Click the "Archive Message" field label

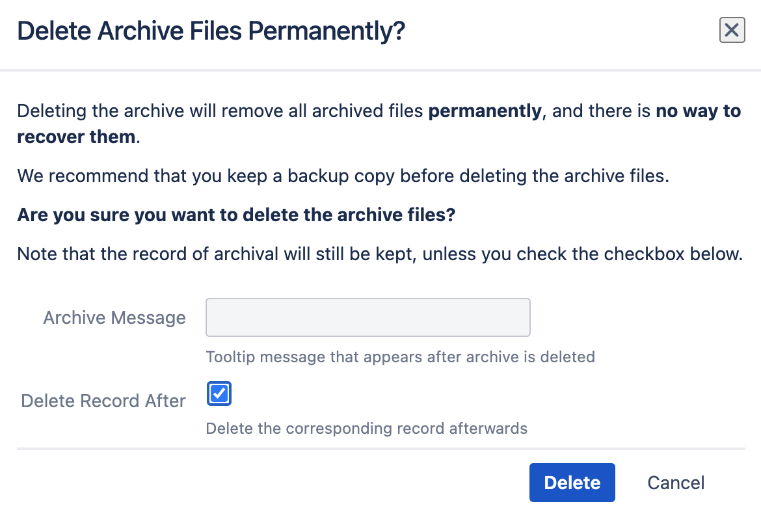point(114,317)
